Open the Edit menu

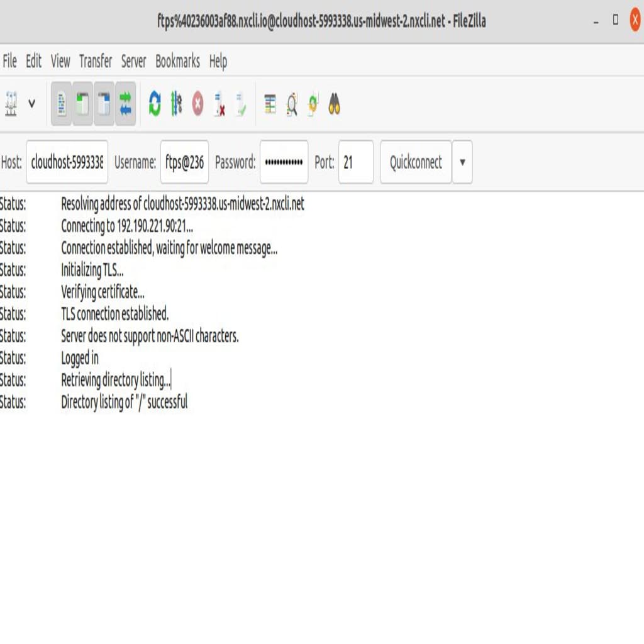click(x=34, y=61)
